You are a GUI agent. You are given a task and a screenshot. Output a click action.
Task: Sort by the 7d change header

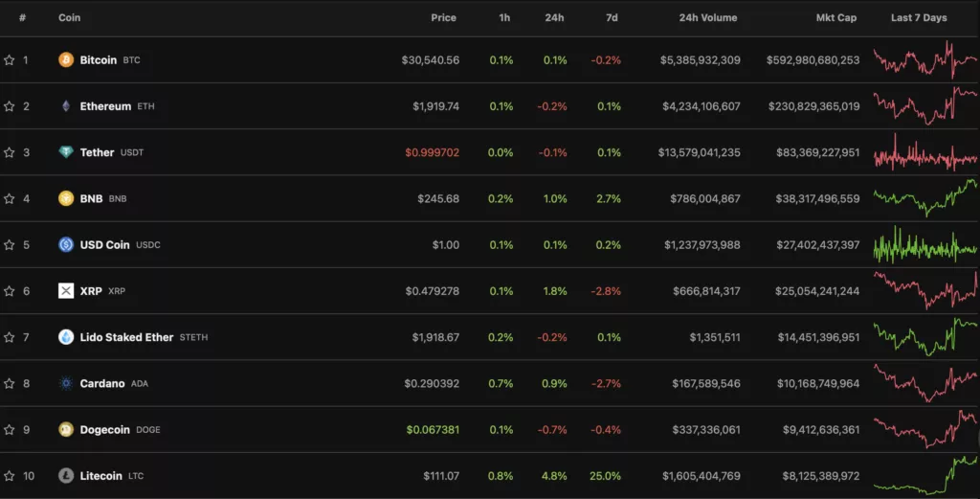pyautogui.click(x=612, y=17)
